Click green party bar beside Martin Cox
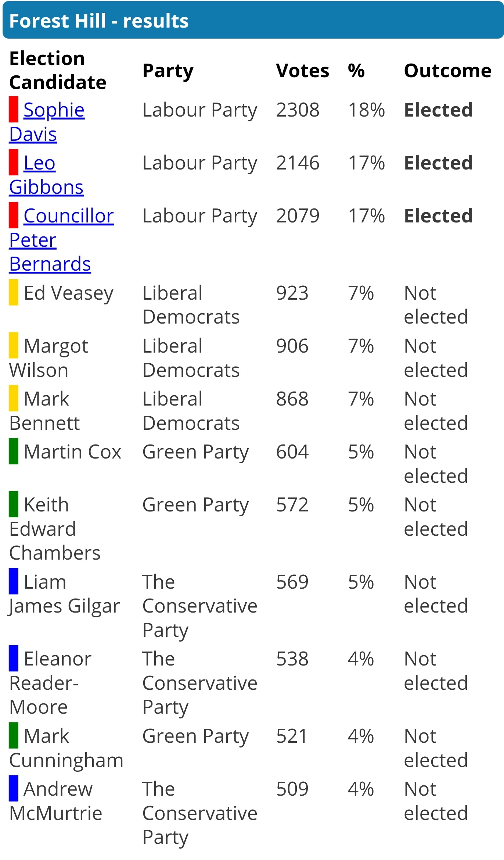 coord(14,451)
